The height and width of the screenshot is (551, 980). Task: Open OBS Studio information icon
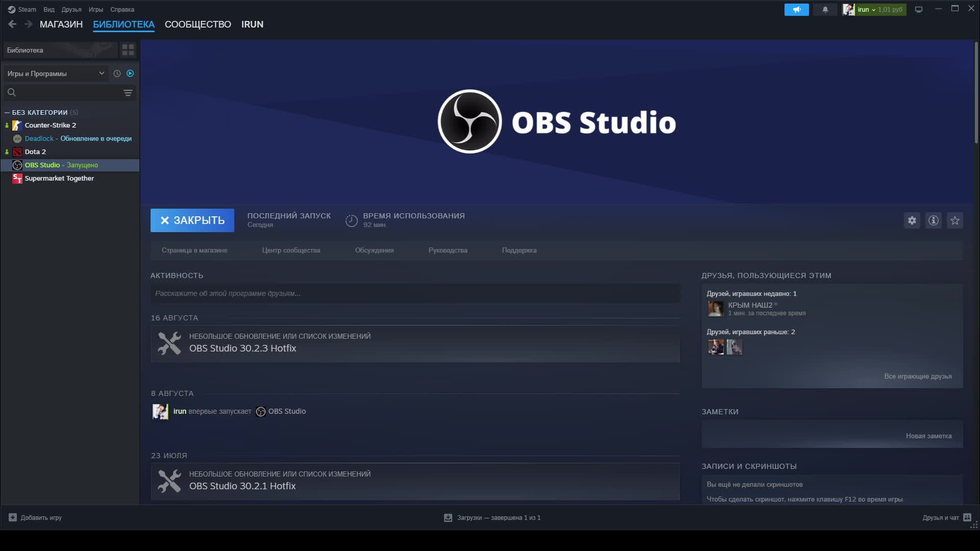934,220
